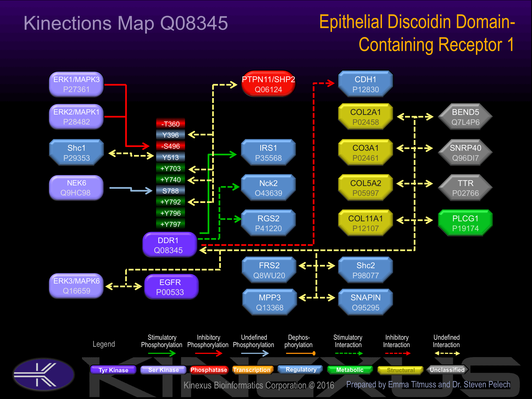Select the CO3A1 P02461 node

coord(366,152)
